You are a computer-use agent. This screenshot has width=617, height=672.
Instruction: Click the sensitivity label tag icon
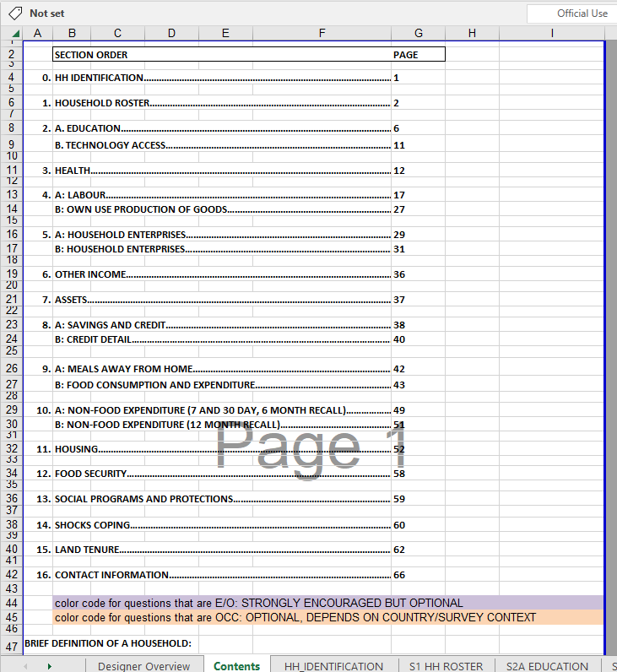(x=15, y=13)
